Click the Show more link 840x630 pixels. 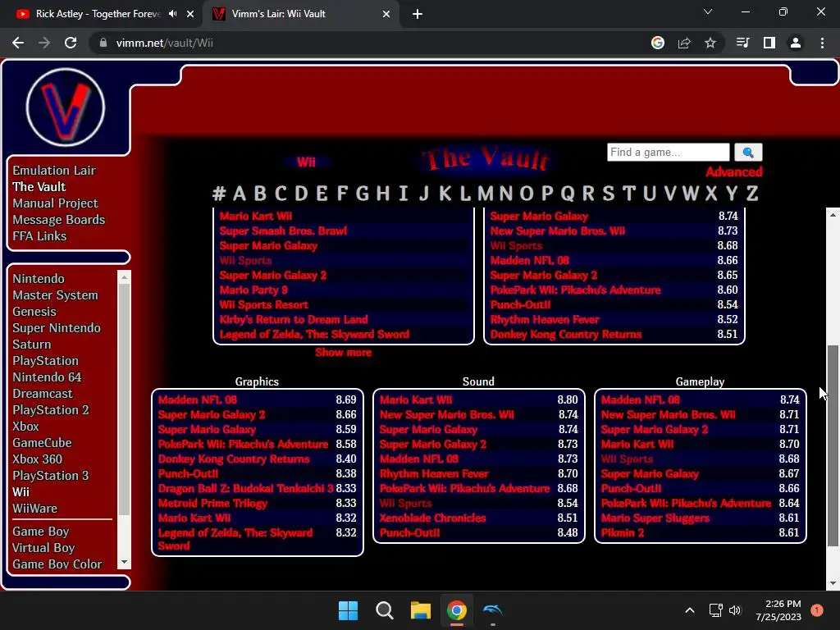[x=344, y=353]
